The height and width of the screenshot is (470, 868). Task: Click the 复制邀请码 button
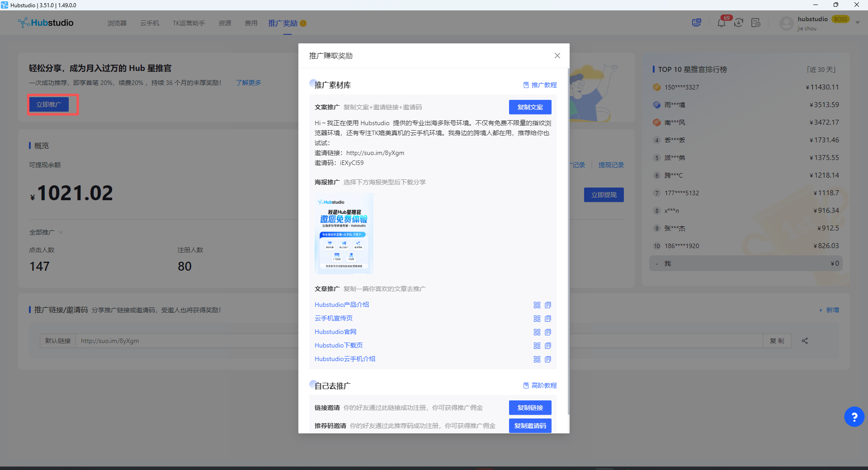click(530, 426)
